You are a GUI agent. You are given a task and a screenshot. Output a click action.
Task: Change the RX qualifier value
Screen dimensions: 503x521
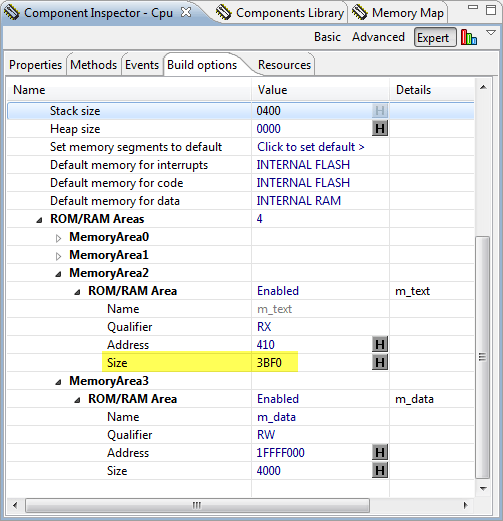[x=264, y=327]
